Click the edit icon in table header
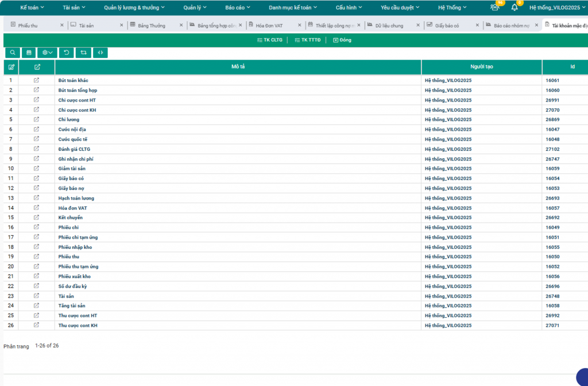The width and height of the screenshot is (588, 386). pyautogui.click(x=11, y=67)
